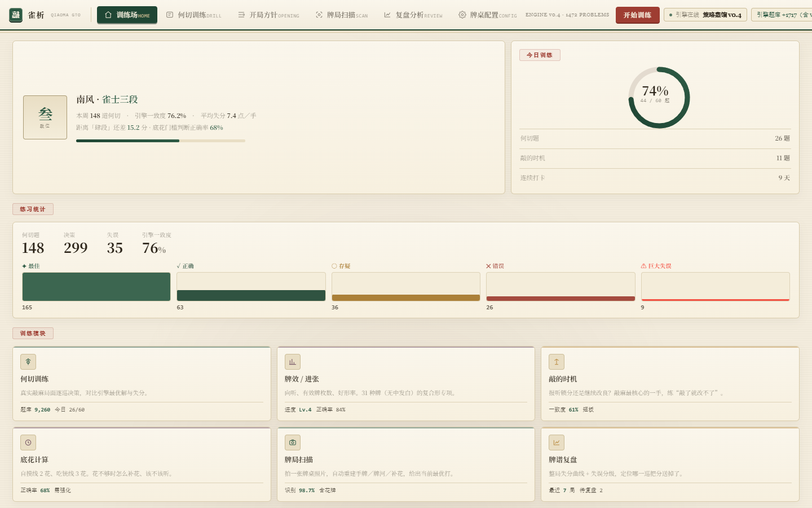Viewport: 812px width, 508px height.
Task: Click the 底花计算 clock icon
Action: pyautogui.click(x=28, y=443)
